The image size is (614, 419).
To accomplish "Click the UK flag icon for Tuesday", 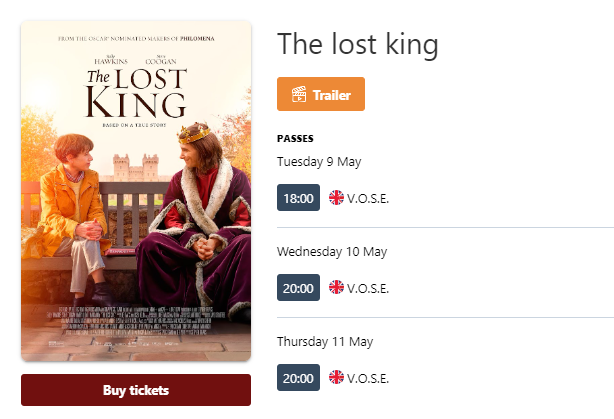I will (x=336, y=198).
